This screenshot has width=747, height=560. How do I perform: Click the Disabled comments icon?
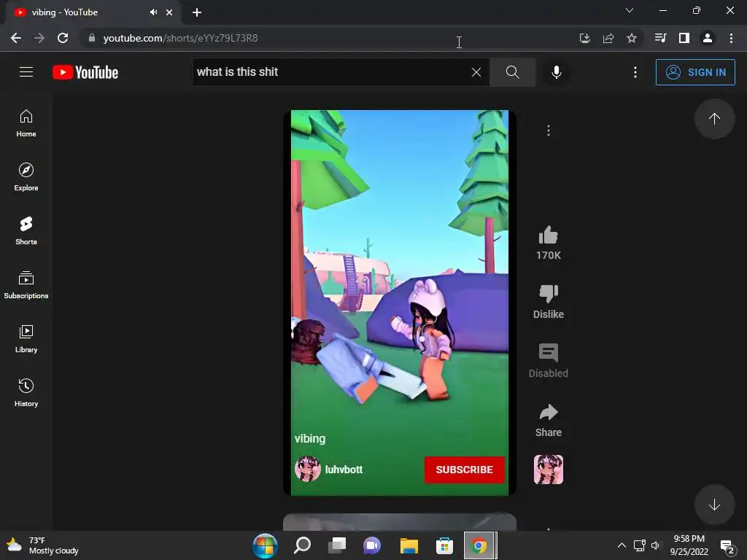point(549,353)
